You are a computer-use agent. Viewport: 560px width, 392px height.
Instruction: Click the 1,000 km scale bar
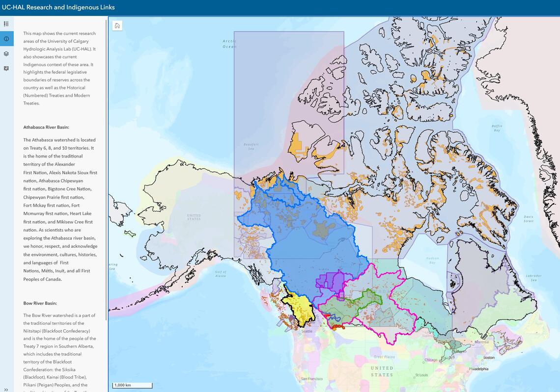[x=132, y=385]
